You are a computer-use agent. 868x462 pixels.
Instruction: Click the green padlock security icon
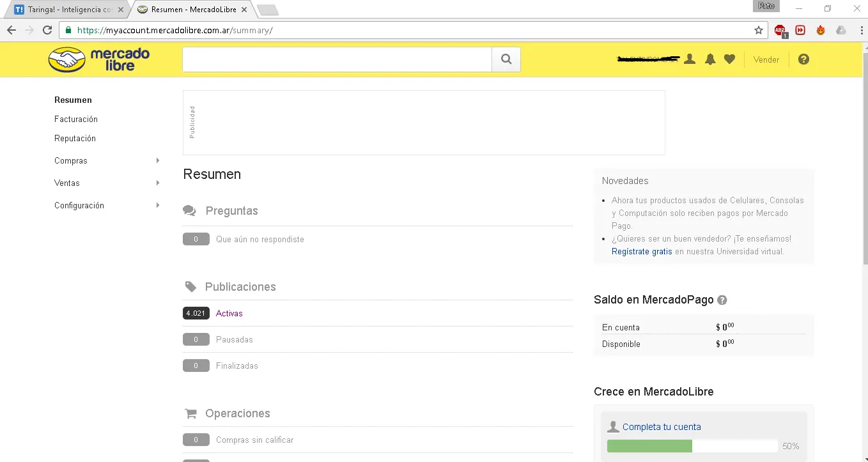[x=68, y=30]
